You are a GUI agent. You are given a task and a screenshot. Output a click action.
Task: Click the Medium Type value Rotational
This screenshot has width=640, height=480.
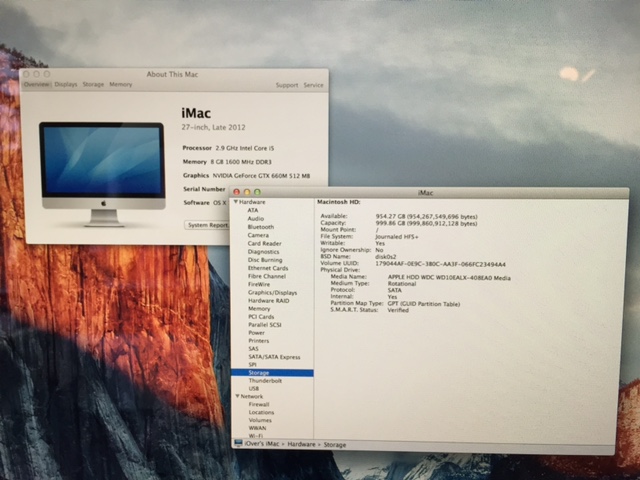(x=402, y=284)
